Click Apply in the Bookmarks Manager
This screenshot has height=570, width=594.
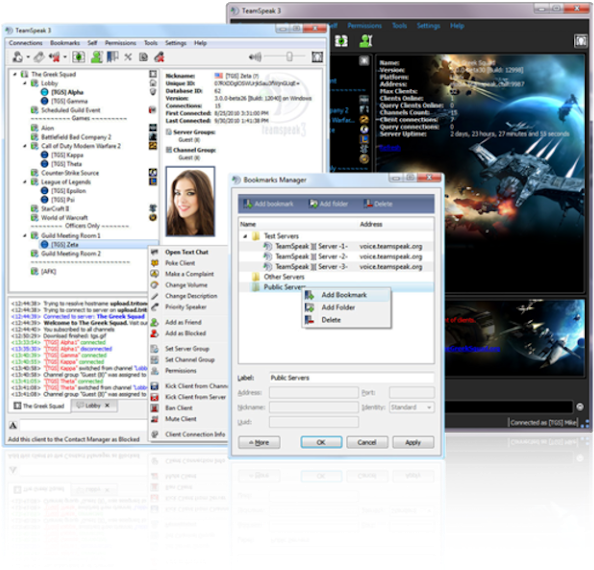(x=413, y=442)
